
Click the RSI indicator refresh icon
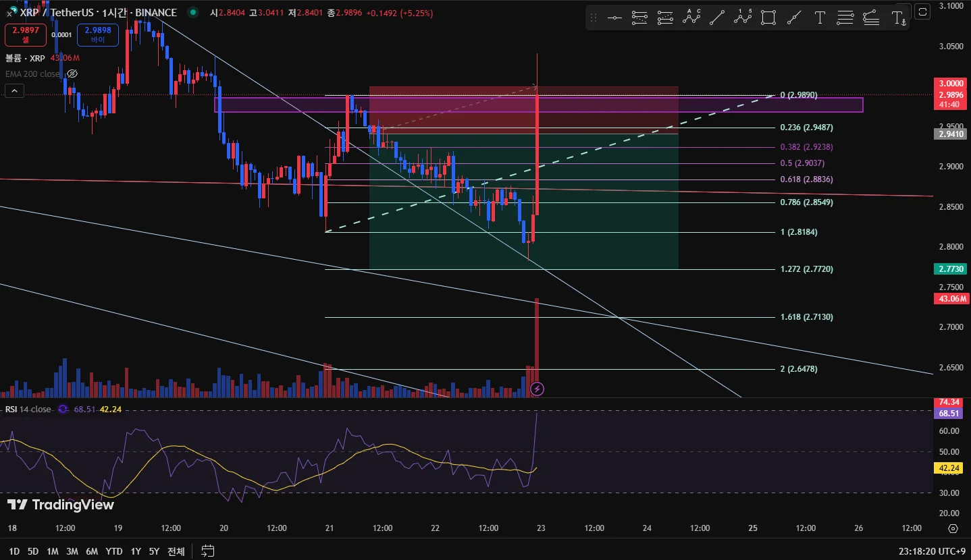click(63, 409)
